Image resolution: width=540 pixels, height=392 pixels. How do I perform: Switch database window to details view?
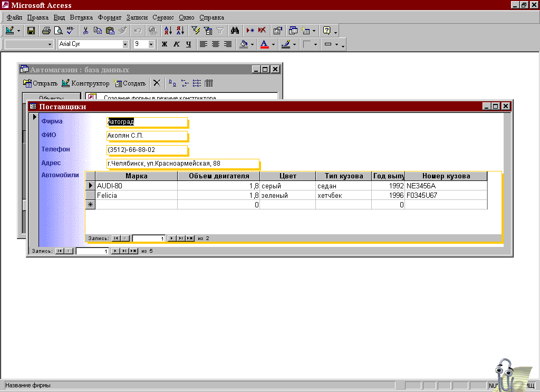point(209,83)
